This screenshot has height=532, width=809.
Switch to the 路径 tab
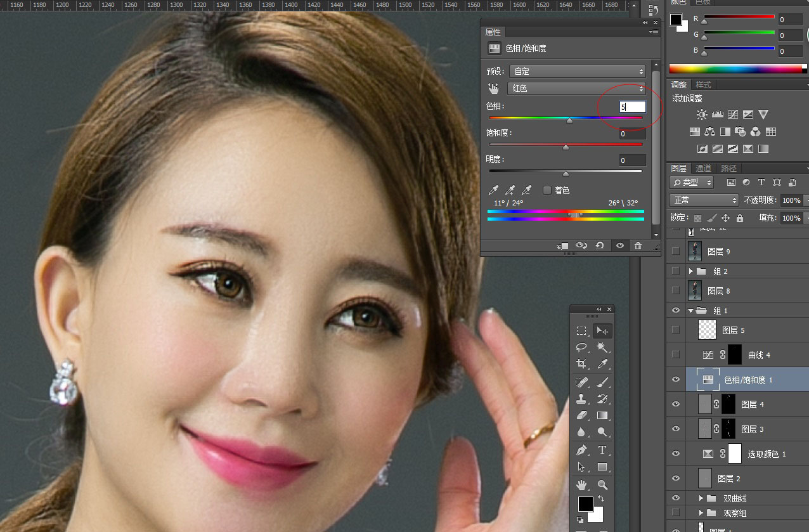(x=729, y=168)
